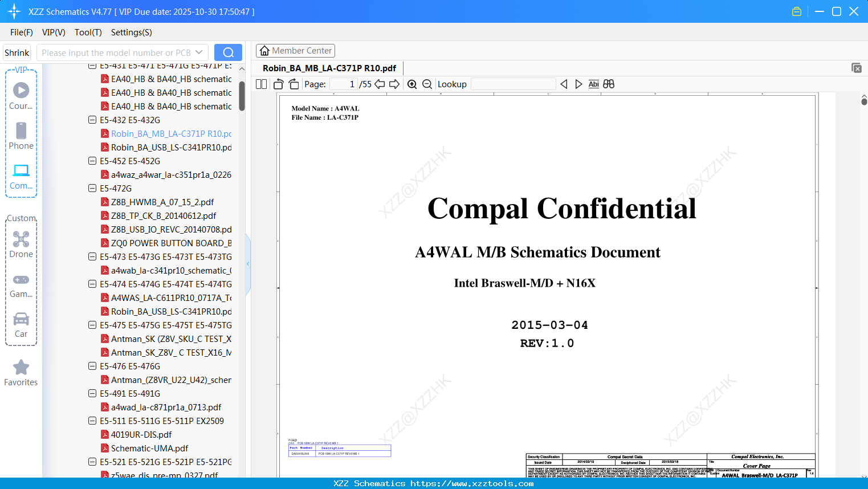Toggle the Abi whole-word match option
Viewport: 868px width, 489px height.
click(x=594, y=84)
